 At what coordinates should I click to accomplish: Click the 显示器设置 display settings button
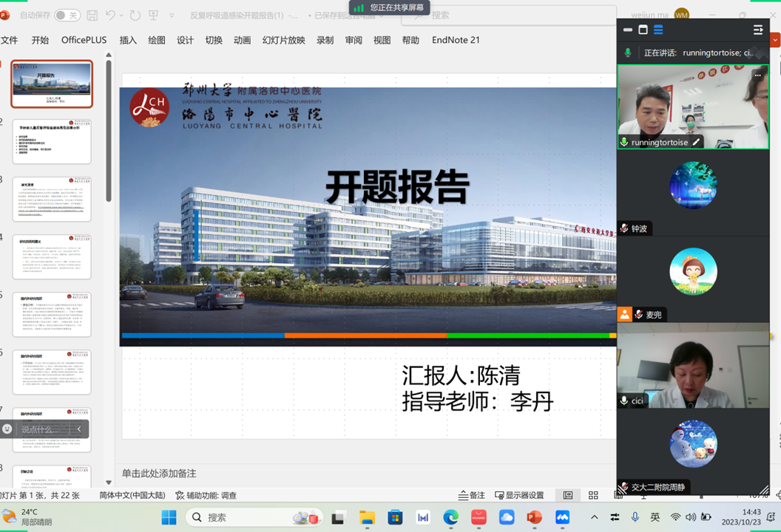[519, 495]
